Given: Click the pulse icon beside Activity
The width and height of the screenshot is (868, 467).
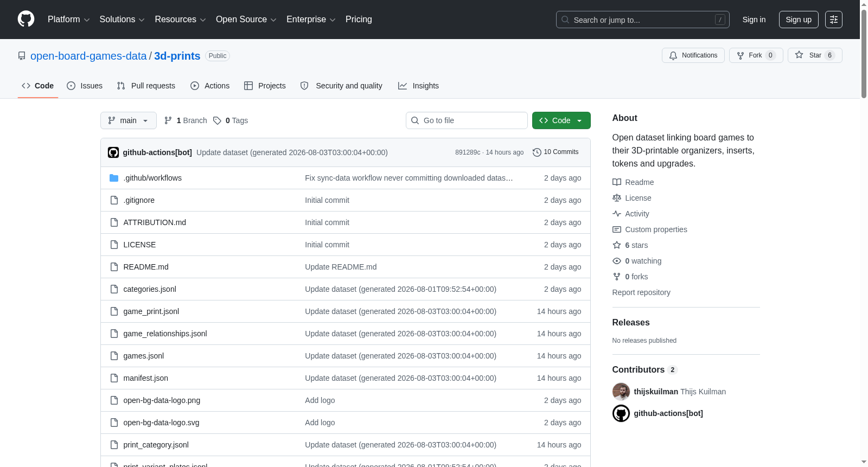Looking at the screenshot, I should coord(617,214).
